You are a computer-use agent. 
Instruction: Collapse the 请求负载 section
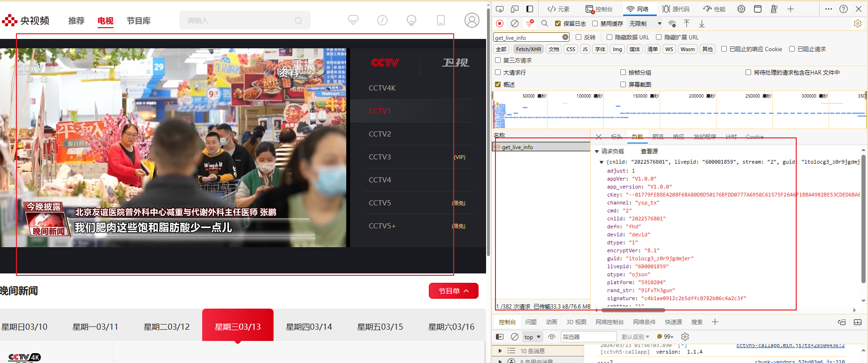(x=597, y=151)
